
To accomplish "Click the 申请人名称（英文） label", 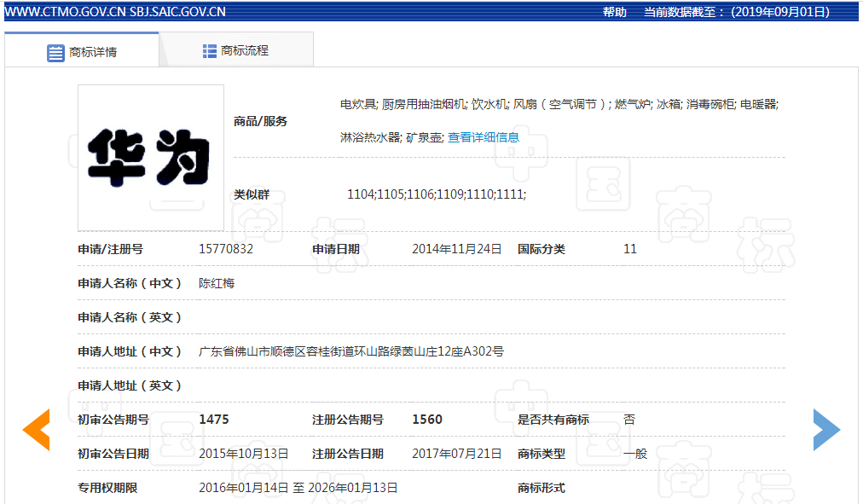I will (x=130, y=317).
